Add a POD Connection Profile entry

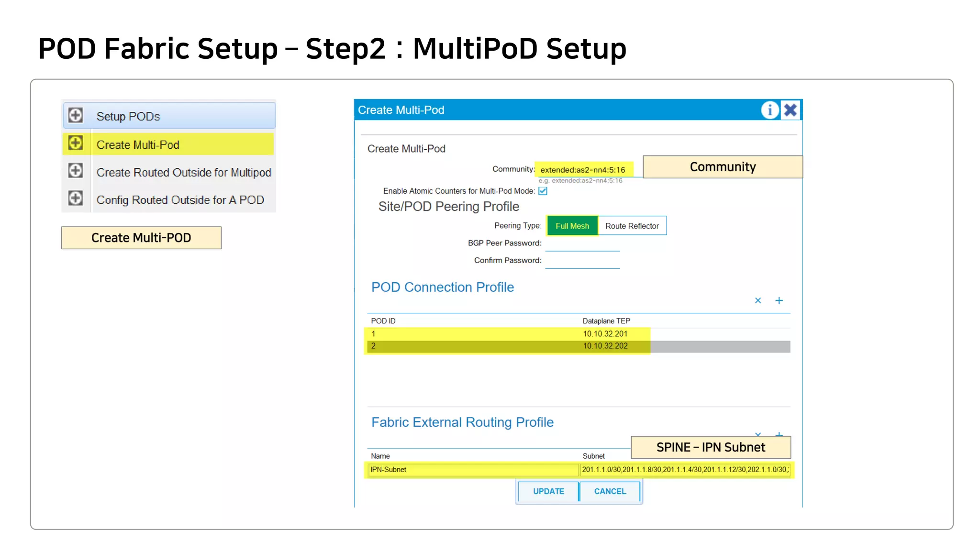tap(779, 300)
